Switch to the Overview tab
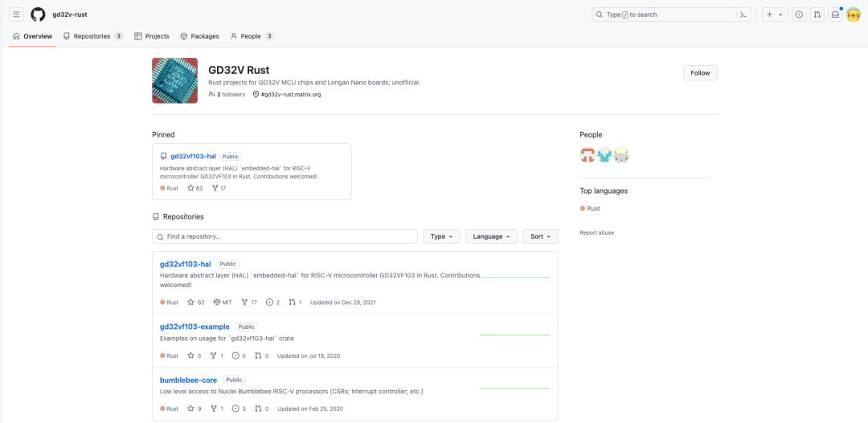This screenshot has width=868, height=423. [33, 36]
